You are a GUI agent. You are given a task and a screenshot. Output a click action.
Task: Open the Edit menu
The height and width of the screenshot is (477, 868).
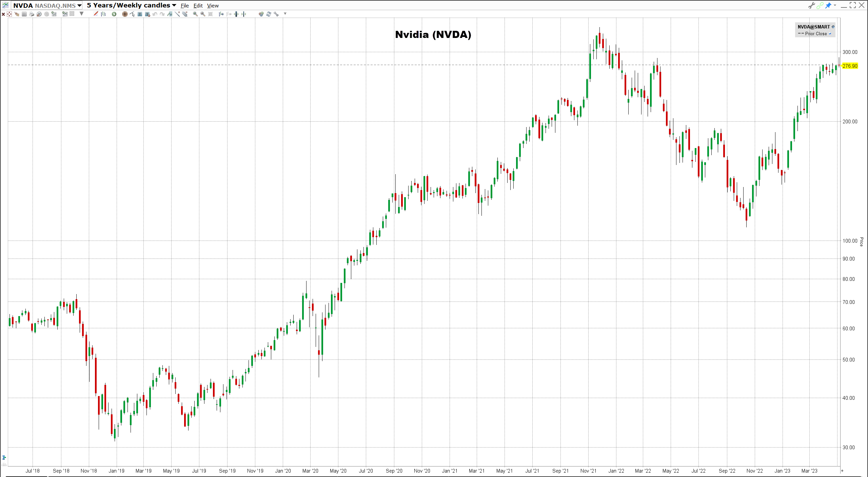[x=198, y=6]
